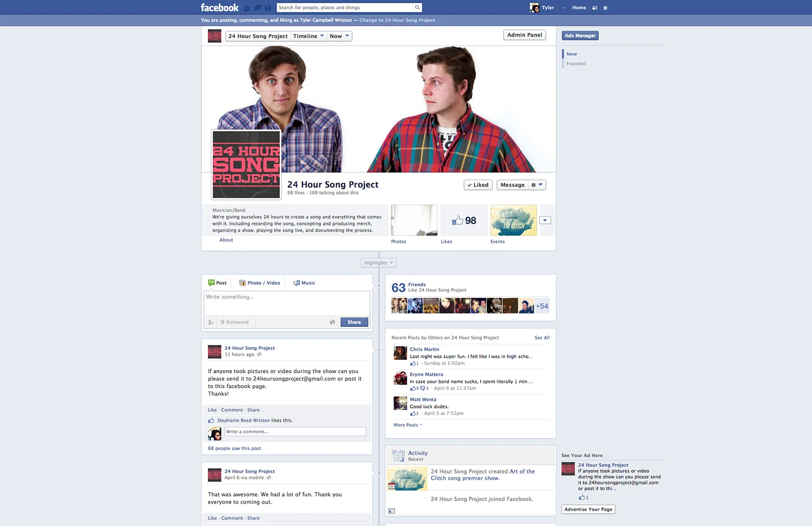Toggle the Liked button on the page
Screen dimensions: 812x526
478,185
